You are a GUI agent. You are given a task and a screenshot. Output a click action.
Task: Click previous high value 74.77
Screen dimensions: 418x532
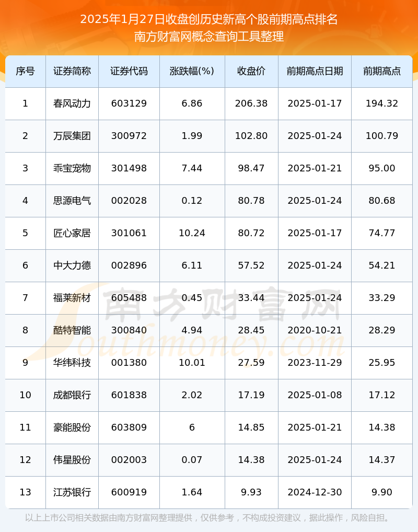pyautogui.click(x=382, y=233)
